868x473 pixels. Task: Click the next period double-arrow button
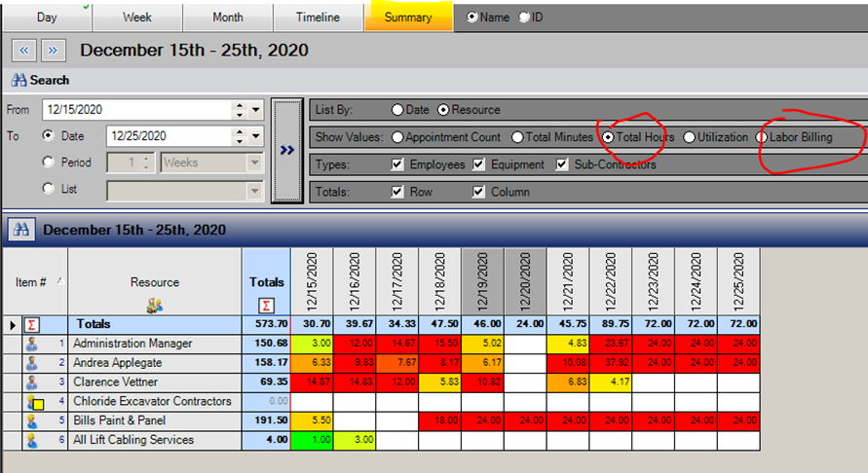coord(53,50)
